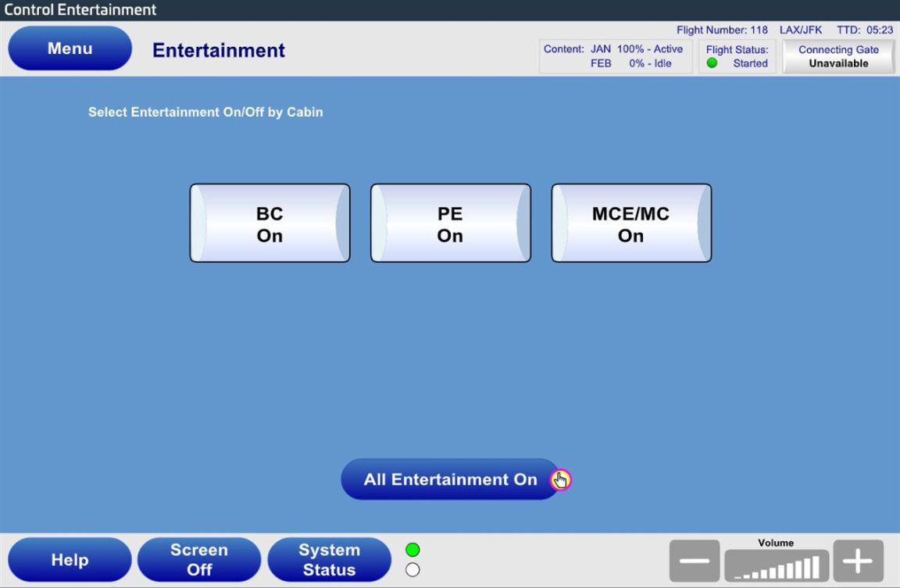Decrease volume with the minus button
900x588 pixels.
click(x=694, y=561)
